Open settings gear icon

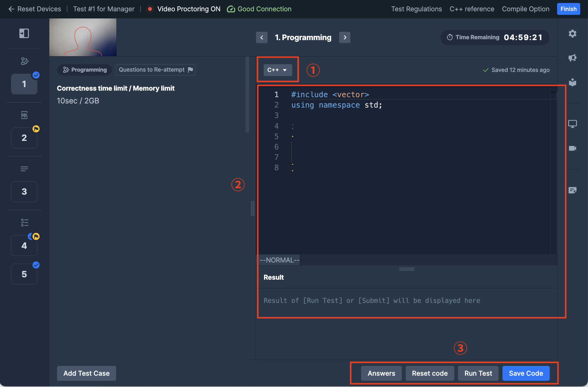[x=572, y=34]
